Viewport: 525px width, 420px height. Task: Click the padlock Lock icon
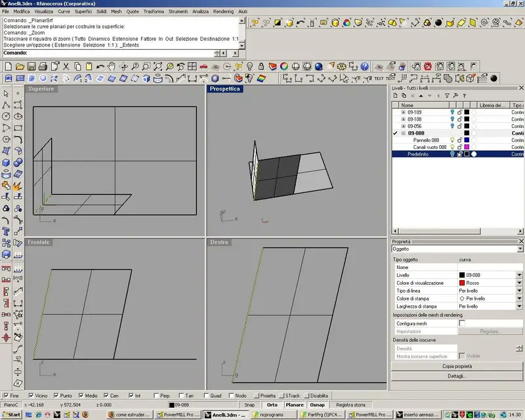point(261,66)
